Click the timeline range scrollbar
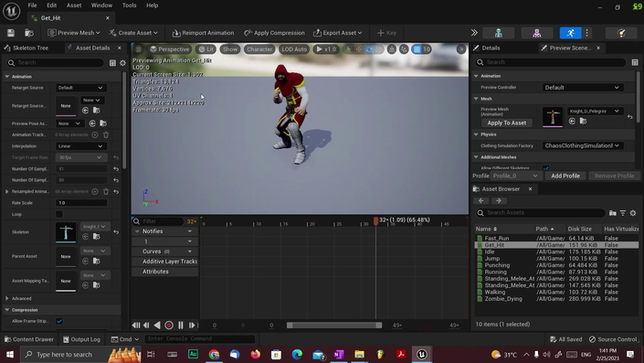 click(x=334, y=326)
